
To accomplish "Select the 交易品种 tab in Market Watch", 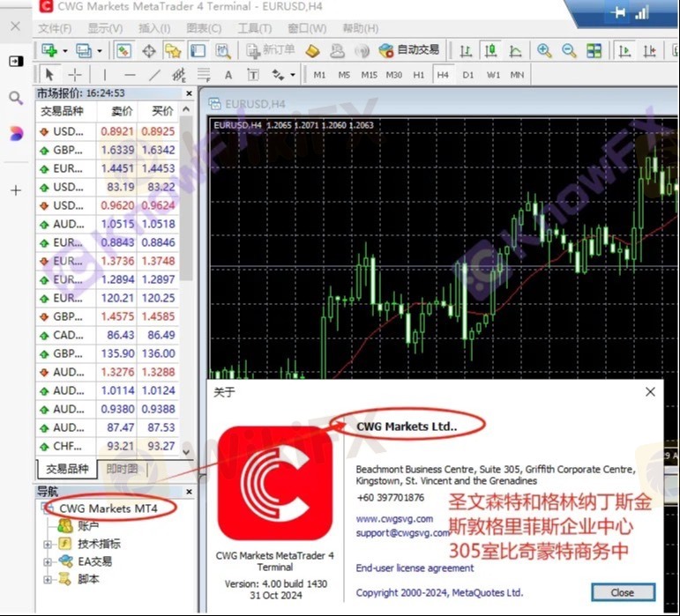I will point(67,469).
